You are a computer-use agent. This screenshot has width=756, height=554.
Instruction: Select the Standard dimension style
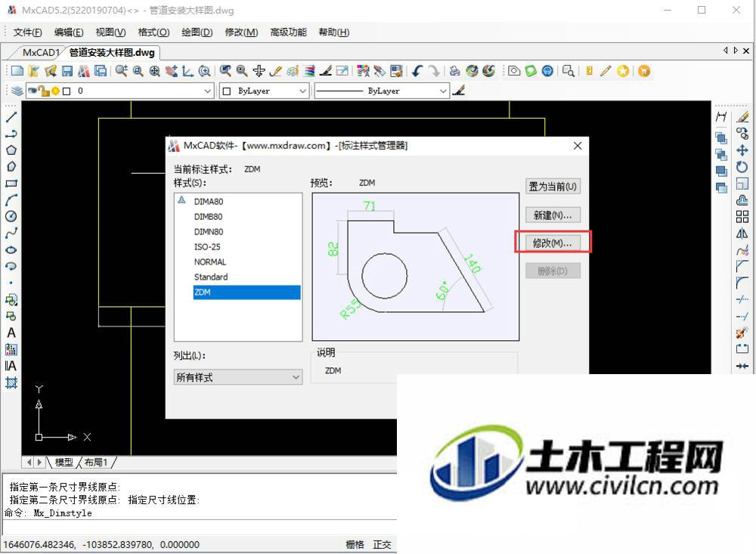pos(211,277)
